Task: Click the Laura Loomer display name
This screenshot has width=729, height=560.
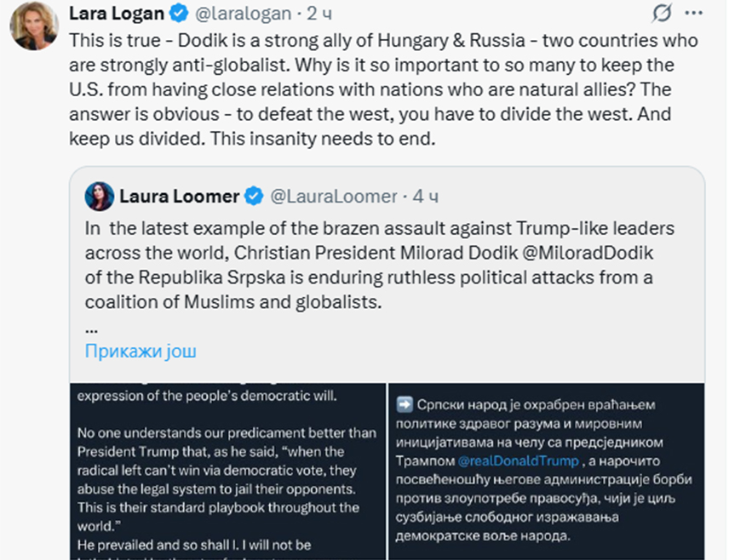Action: click(179, 197)
